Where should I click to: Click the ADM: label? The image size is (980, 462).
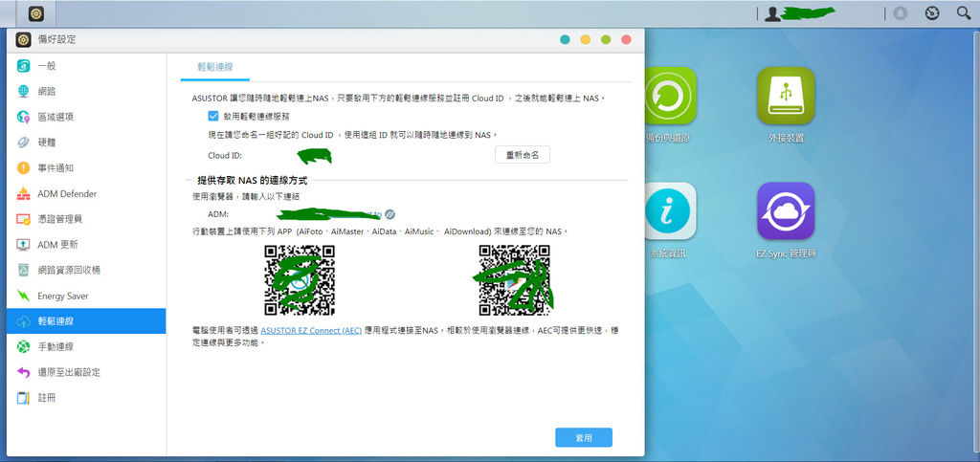[x=218, y=215]
